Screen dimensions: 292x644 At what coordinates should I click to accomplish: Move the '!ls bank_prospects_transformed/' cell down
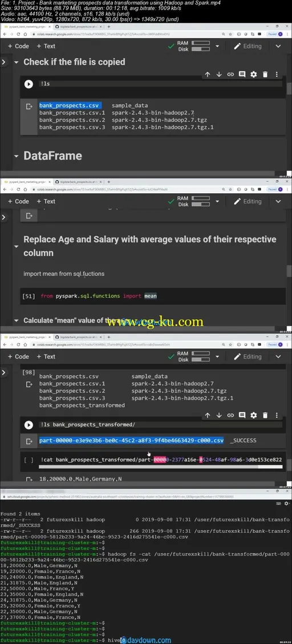click(219, 415)
